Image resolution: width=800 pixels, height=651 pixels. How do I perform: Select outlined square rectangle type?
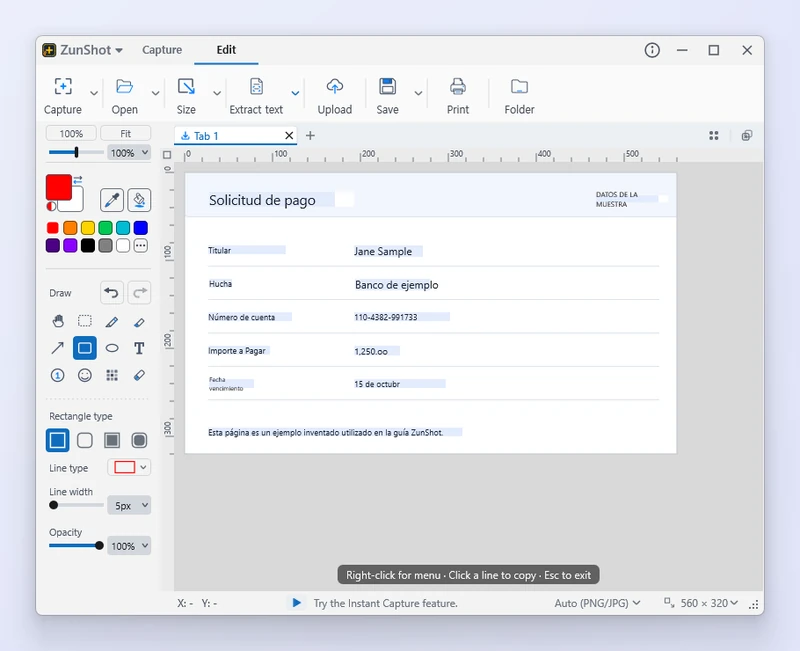point(58,440)
